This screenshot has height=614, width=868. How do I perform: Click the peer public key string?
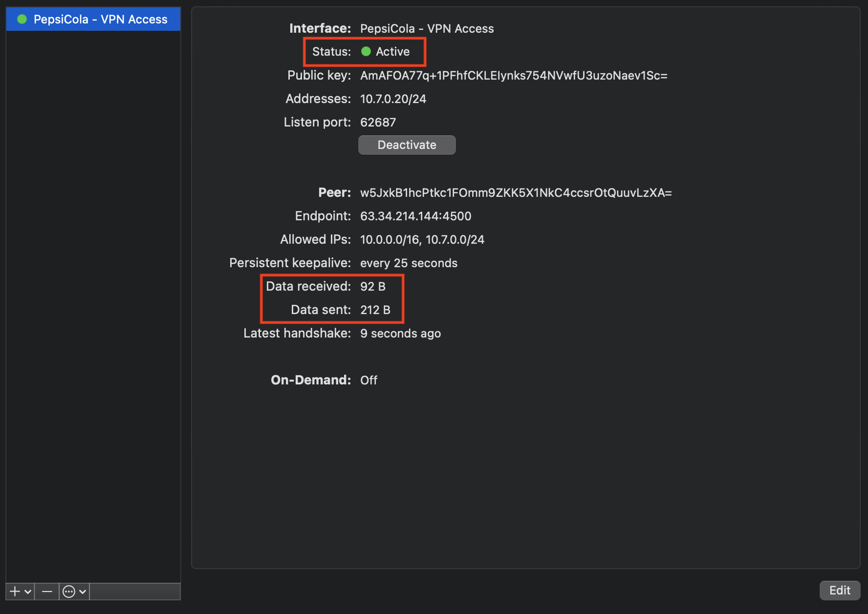coord(516,193)
